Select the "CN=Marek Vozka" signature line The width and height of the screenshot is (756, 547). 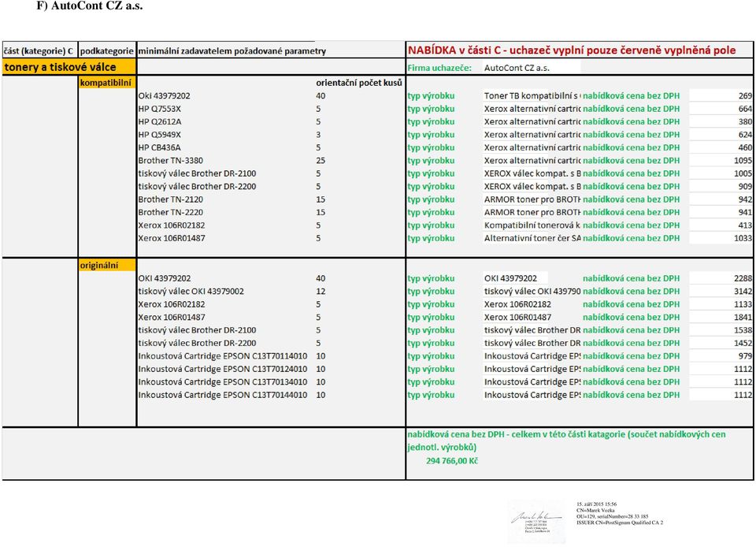(x=595, y=510)
